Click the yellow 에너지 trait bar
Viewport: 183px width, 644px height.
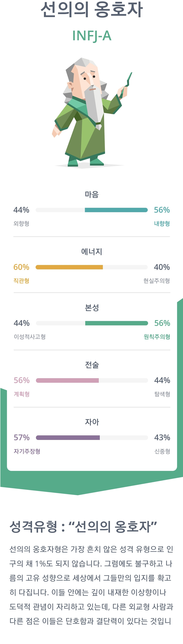point(92,267)
